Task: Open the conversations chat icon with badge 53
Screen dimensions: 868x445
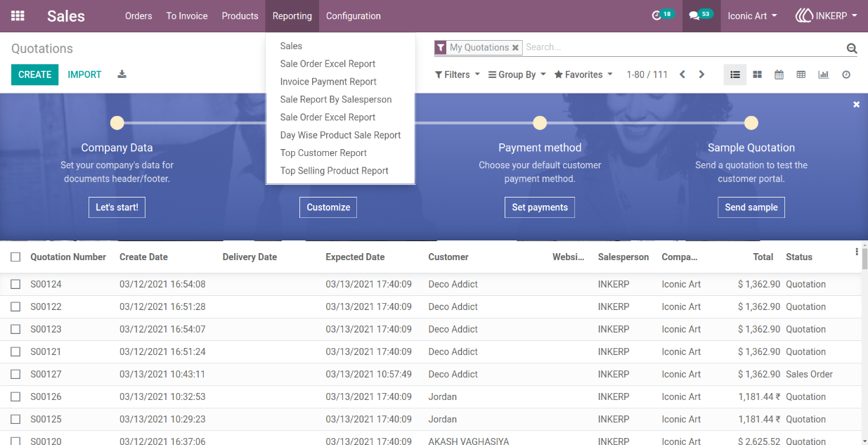Action: pos(700,15)
